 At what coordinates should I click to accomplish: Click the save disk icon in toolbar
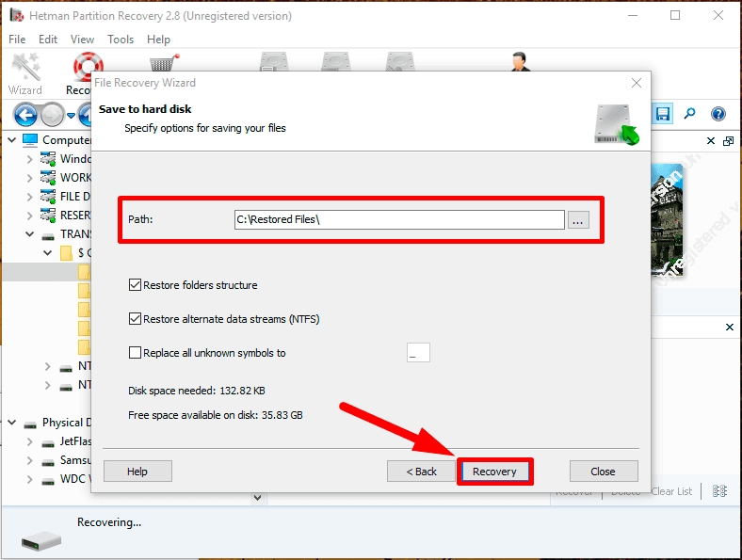[x=663, y=114]
